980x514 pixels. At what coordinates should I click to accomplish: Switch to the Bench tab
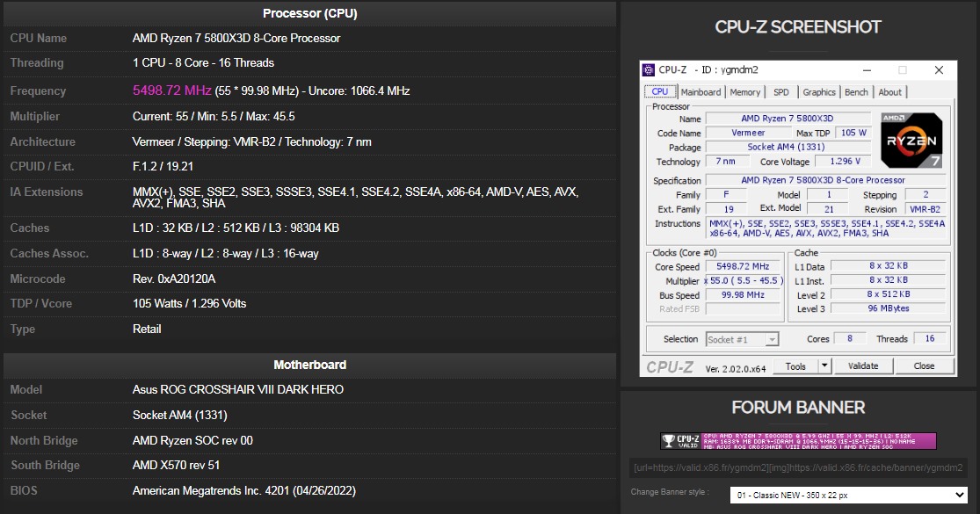(856, 91)
